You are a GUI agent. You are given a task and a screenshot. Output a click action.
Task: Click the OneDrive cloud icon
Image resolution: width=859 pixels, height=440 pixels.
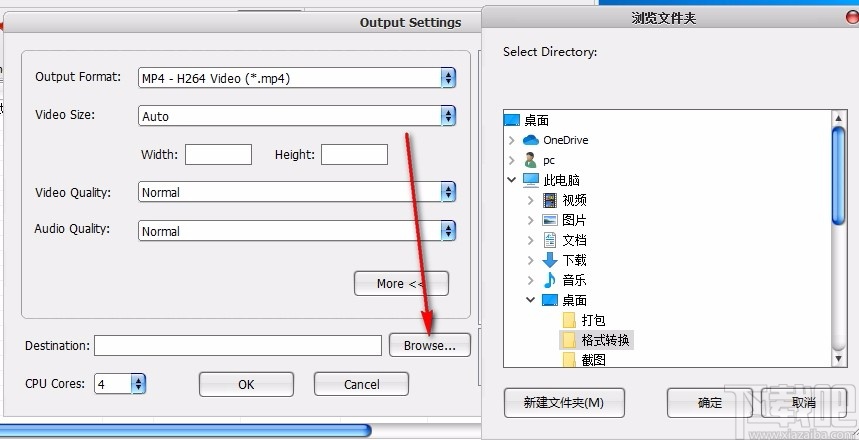click(530, 140)
